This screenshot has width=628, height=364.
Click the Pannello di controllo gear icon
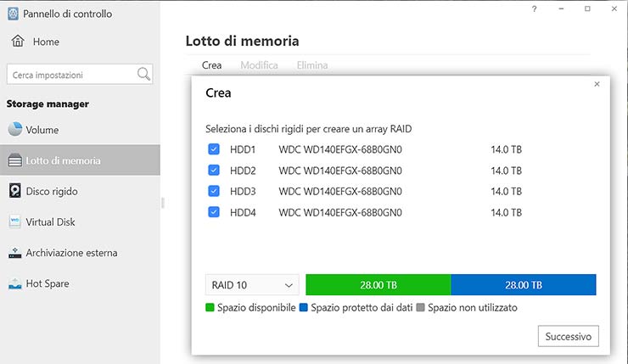coord(13,14)
